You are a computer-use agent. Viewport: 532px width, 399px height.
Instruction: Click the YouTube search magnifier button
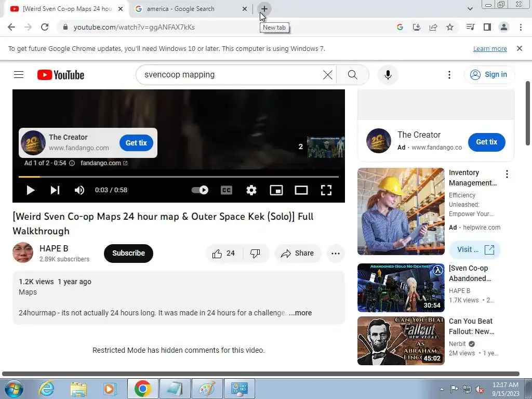coord(353,75)
